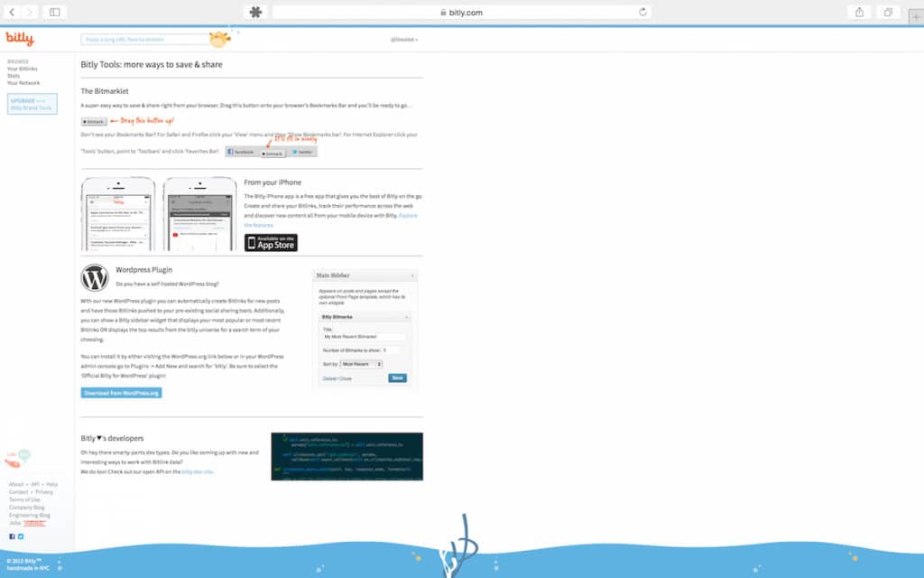Open the About footer link
The image size is (924, 578).
[16, 484]
